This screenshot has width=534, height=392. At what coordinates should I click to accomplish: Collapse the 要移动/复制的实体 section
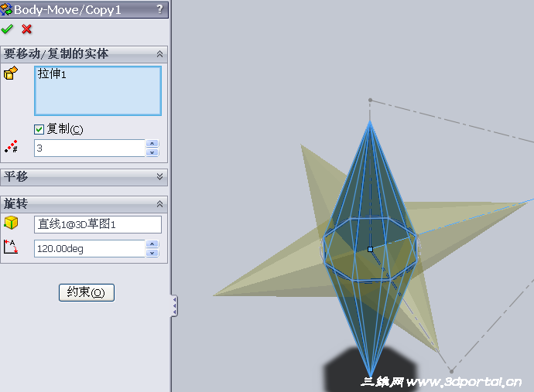tap(159, 54)
